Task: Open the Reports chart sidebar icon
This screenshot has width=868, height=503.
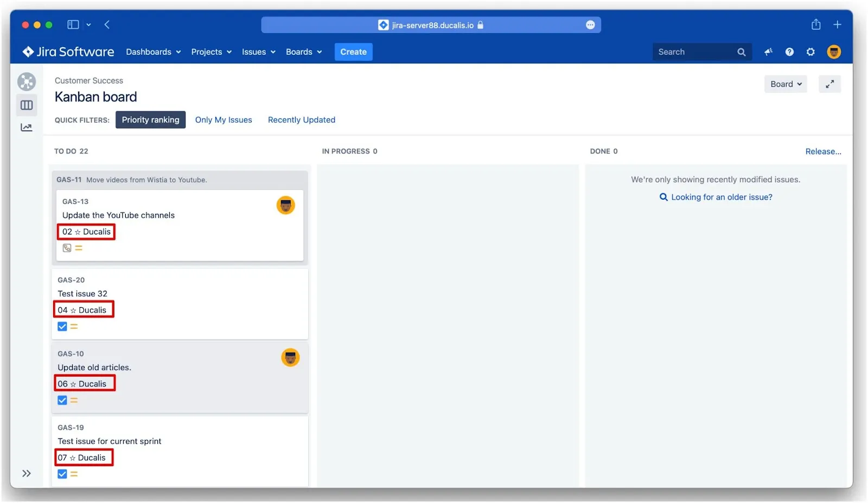Action: click(x=27, y=128)
